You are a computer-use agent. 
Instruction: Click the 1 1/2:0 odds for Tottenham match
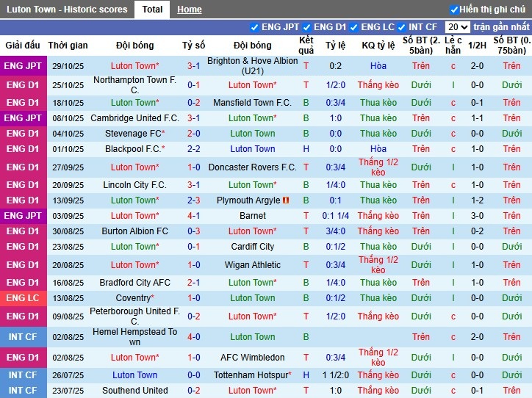click(x=335, y=375)
